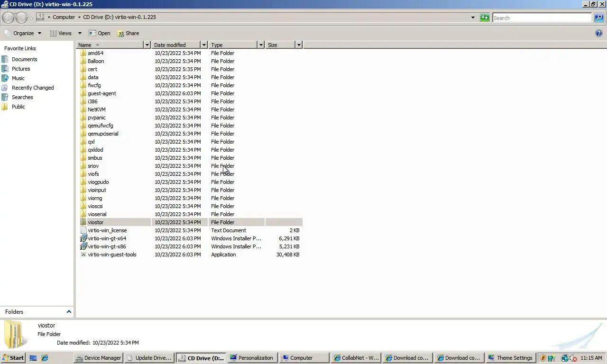Viewport: 607px width, 364px height.
Task: Select the viogpudo folder name
Action: (x=98, y=182)
